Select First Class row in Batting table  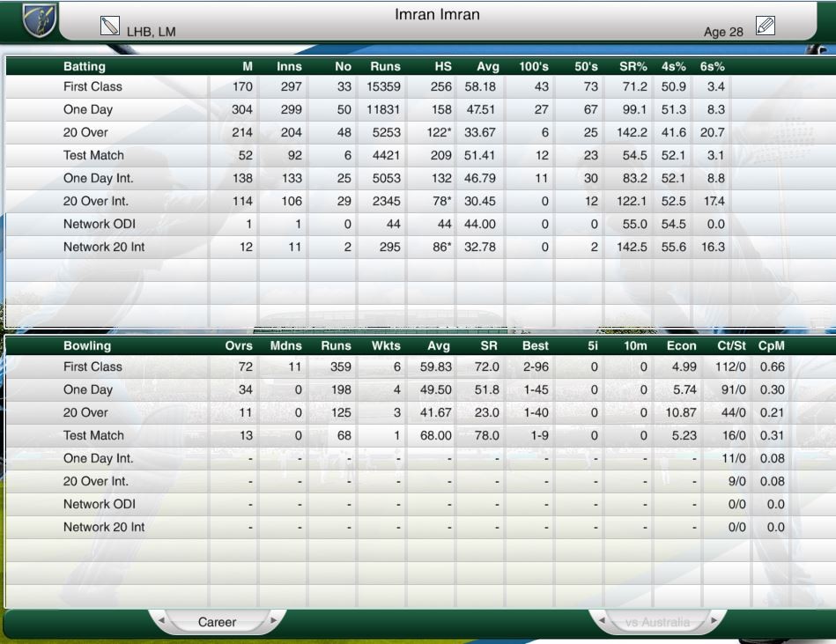pyautogui.click(x=421, y=86)
